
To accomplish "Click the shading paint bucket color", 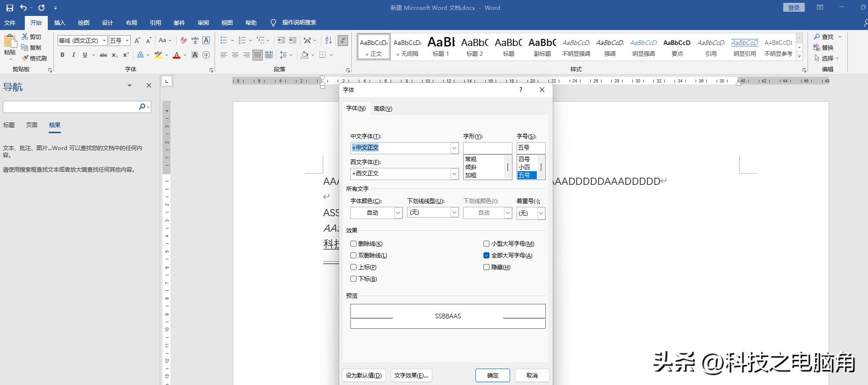I will 305,55.
